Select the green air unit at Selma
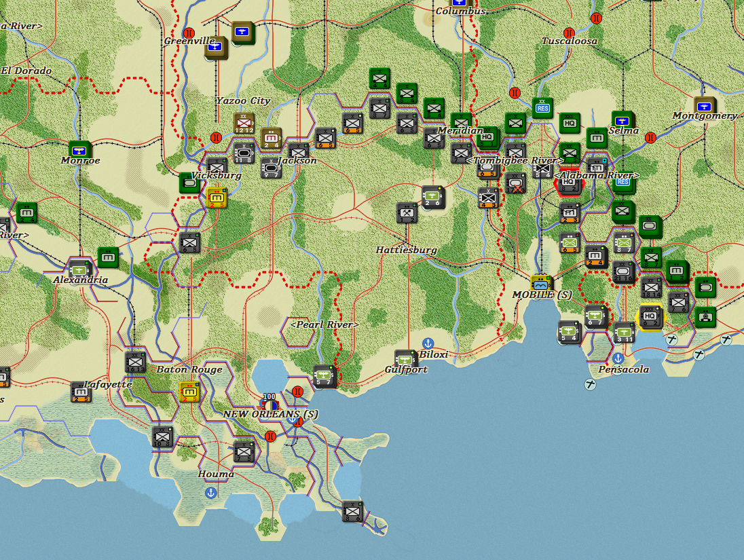This screenshot has height=560, width=744. click(x=623, y=121)
